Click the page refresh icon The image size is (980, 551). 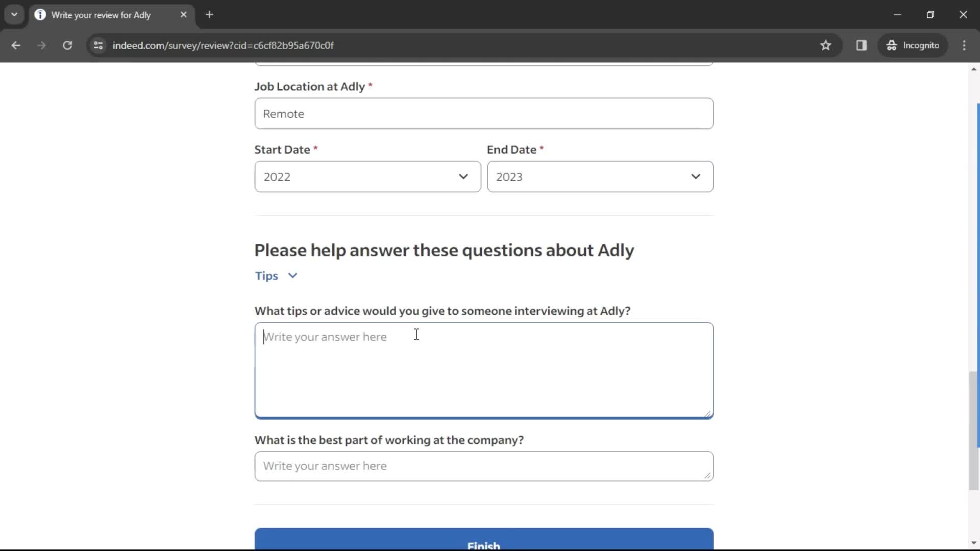(x=67, y=45)
